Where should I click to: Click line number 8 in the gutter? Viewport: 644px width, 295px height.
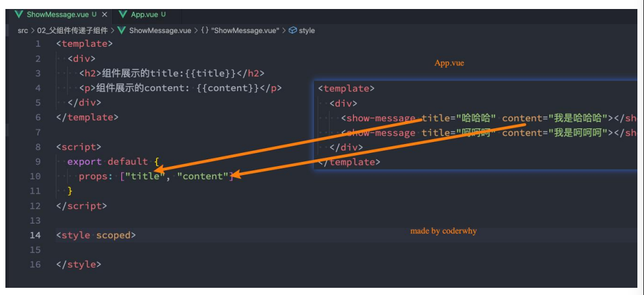[38, 147]
